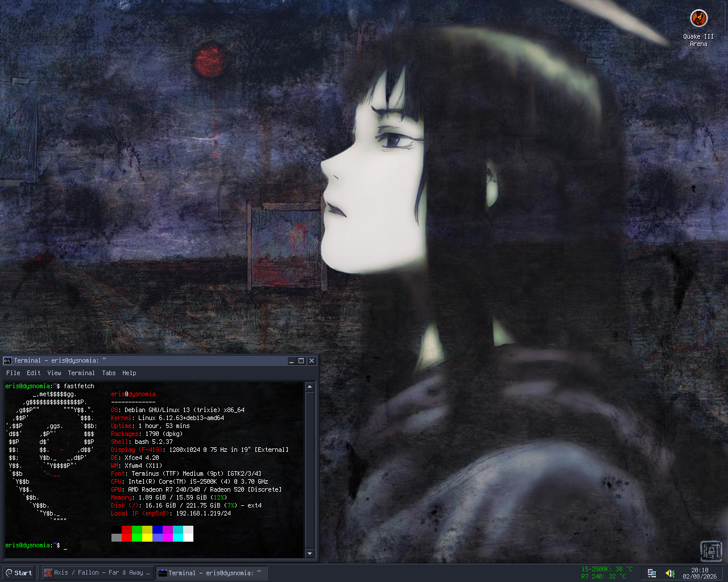Click the typed fastfetch command text
The height and width of the screenshot is (582, 728).
click(79, 386)
